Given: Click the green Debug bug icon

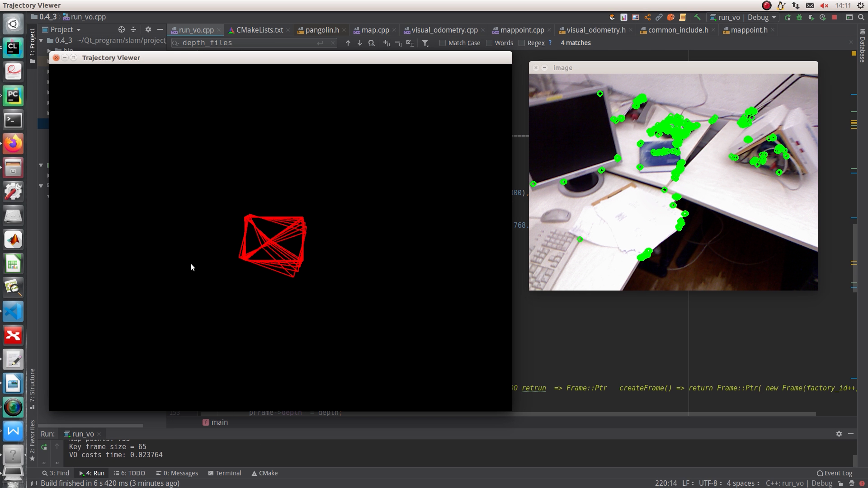Looking at the screenshot, I should click(799, 17).
